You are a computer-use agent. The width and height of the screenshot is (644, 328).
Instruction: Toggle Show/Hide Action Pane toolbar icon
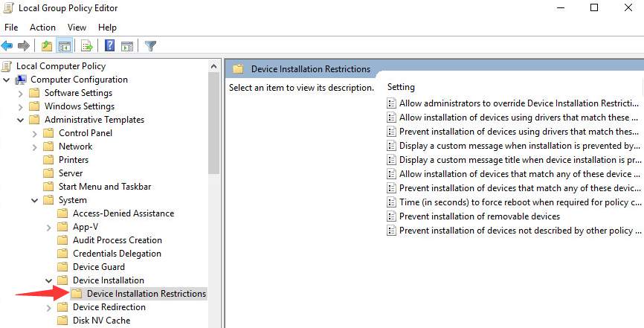(127, 45)
